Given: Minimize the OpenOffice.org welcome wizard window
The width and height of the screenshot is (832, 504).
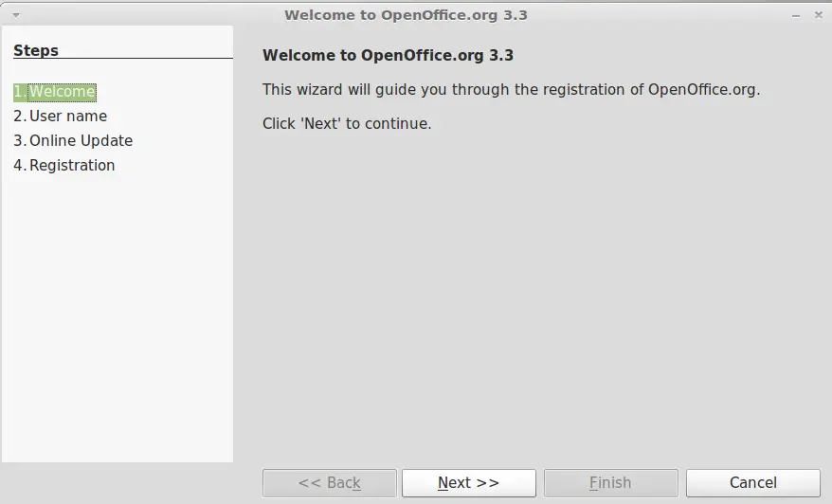Looking at the screenshot, I should click(x=796, y=16).
